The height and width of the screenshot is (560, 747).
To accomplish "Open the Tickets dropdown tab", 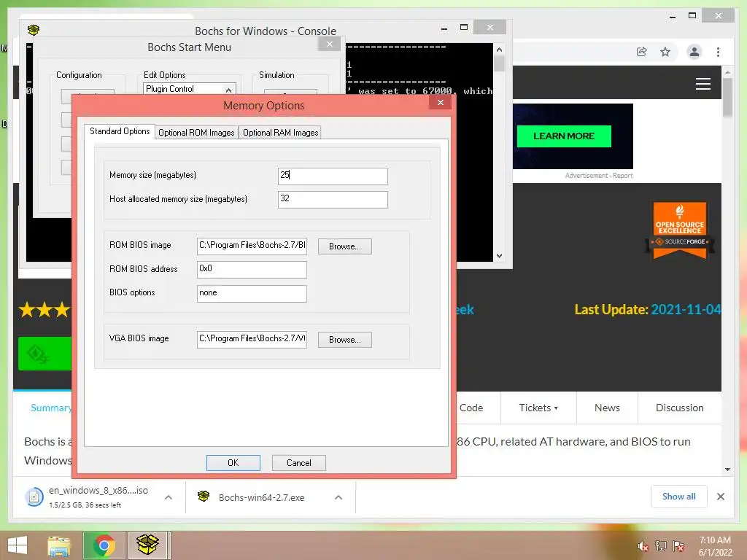I will pyautogui.click(x=538, y=408).
